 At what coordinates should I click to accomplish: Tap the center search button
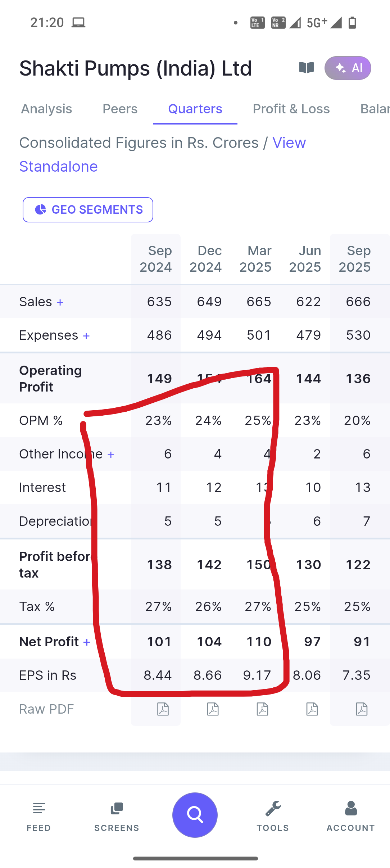click(x=195, y=815)
